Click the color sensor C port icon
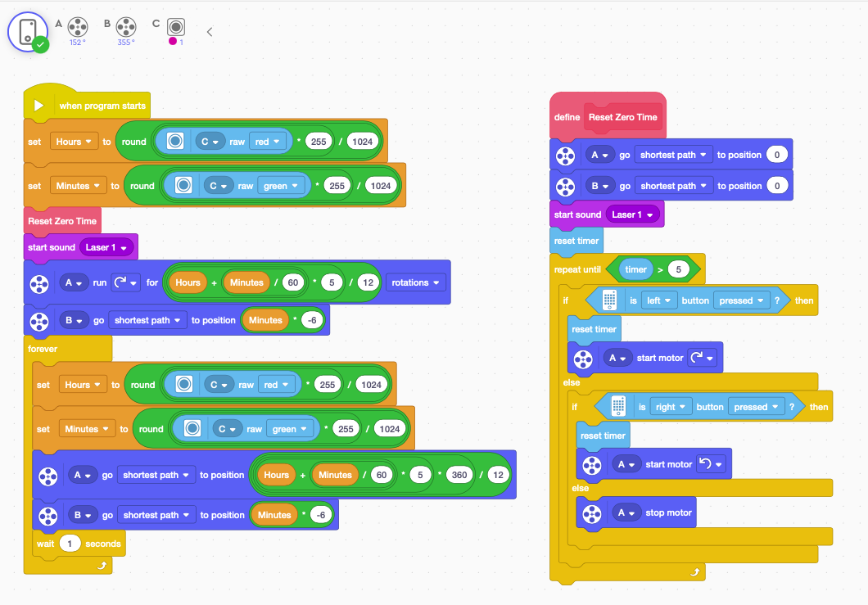The height and width of the screenshot is (605, 868). click(175, 26)
